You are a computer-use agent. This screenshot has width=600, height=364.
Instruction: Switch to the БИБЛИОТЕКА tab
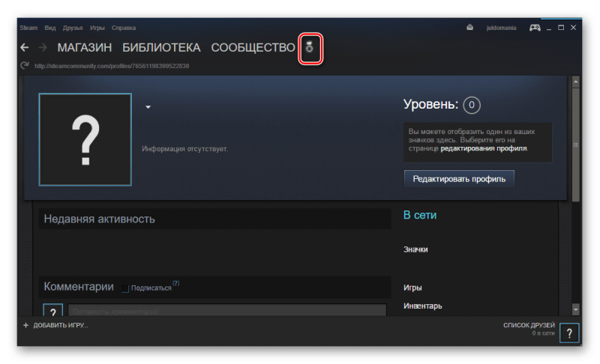pyautogui.click(x=161, y=47)
